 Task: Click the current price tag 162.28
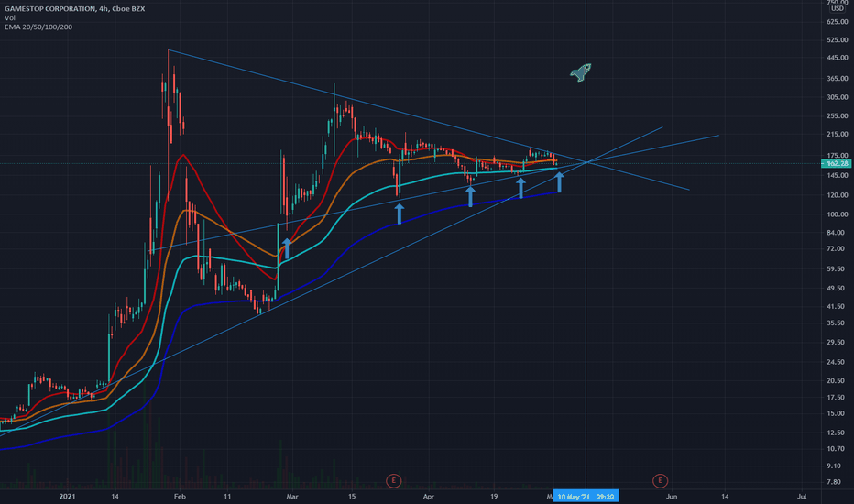click(x=835, y=163)
